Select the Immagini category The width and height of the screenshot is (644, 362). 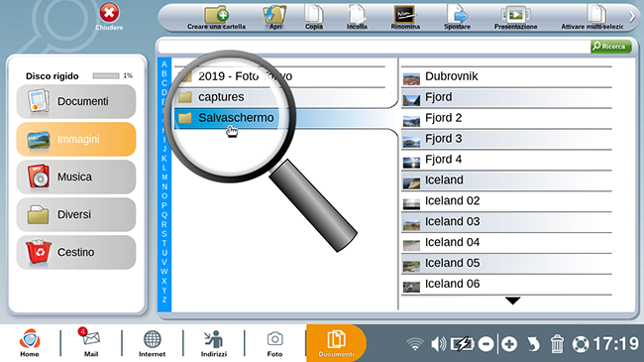76,140
